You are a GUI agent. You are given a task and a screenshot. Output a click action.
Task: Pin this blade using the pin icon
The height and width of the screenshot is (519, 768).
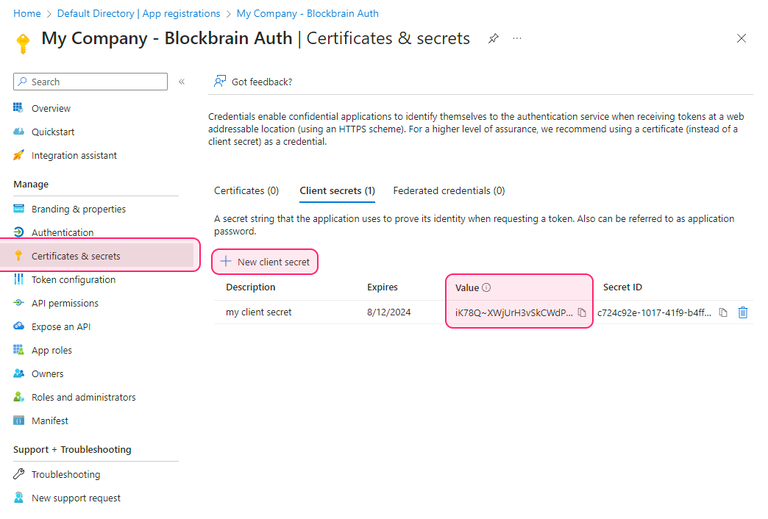pyautogui.click(x=493, y=39)
